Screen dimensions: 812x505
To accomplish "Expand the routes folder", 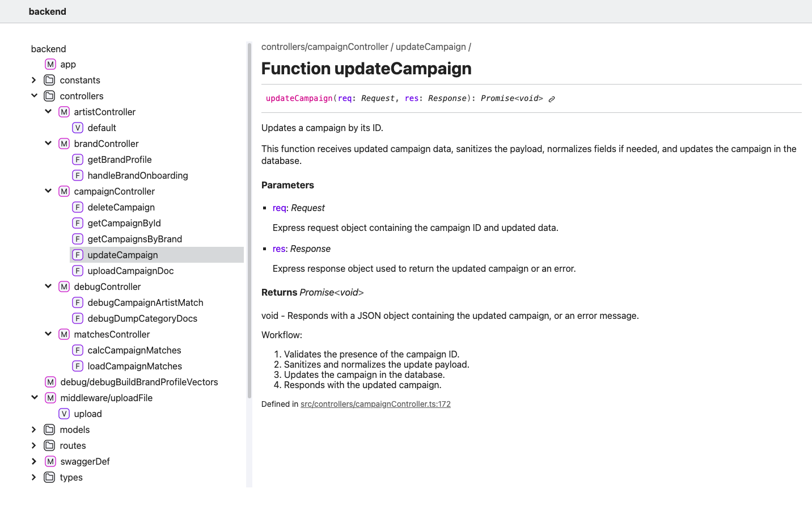I will point(34,445).
